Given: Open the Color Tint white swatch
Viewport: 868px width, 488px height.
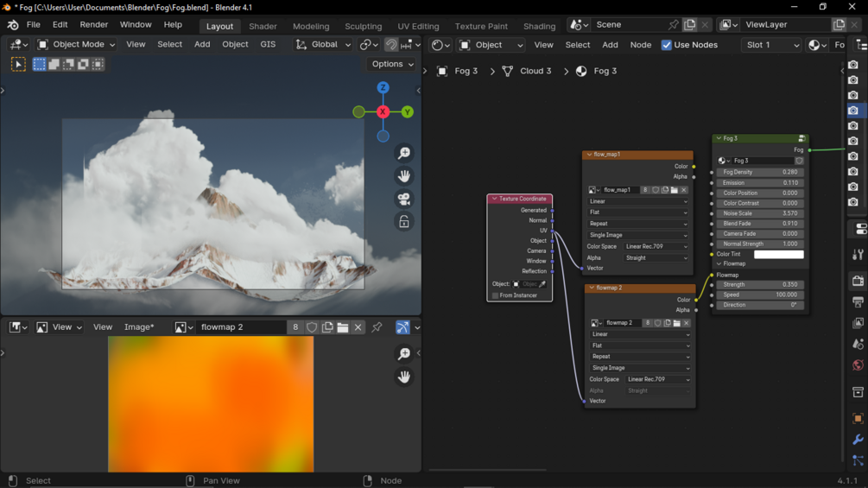Looking at the screenshot, I should click(x=778, y=254).
